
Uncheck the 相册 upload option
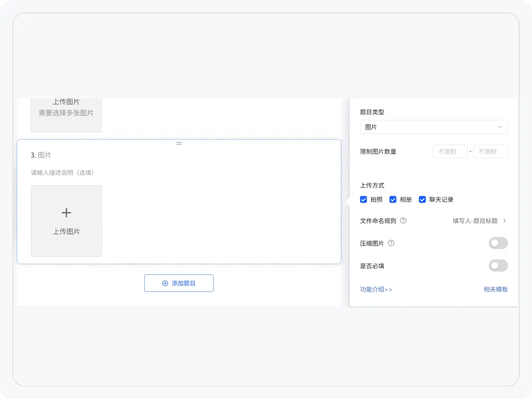pos(393,199)
